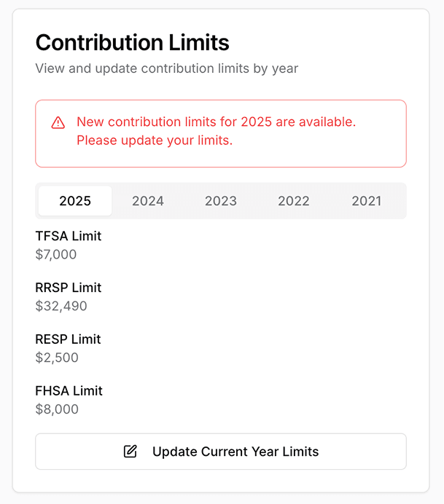Click the pencil edit icon

coord(131,452)
